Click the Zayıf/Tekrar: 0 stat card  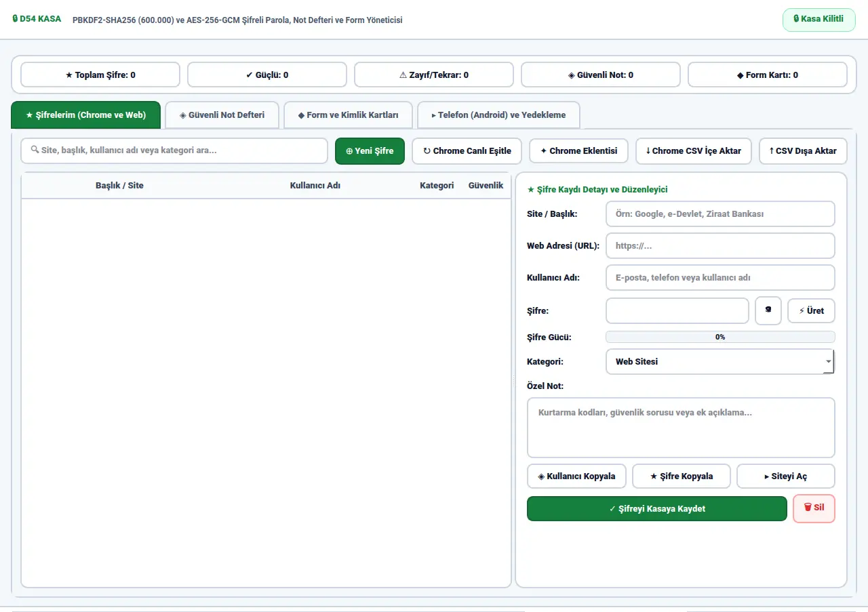(x=434, y=75)
